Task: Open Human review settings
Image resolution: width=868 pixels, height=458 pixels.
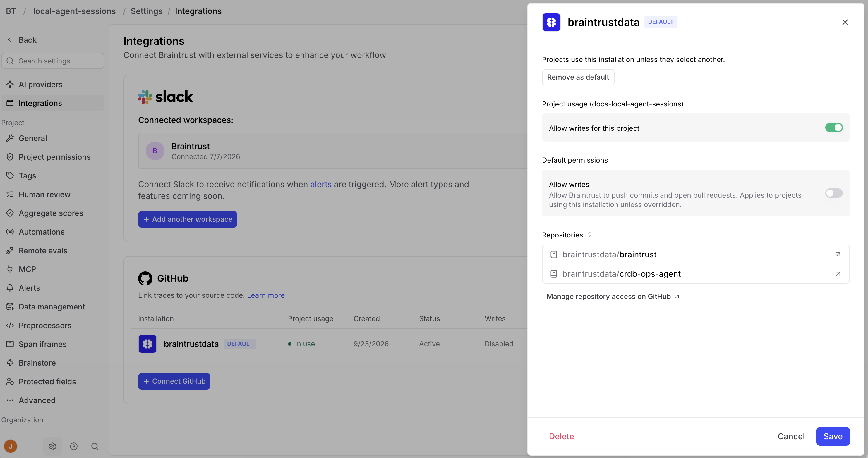Action: (x=53, y=194)
